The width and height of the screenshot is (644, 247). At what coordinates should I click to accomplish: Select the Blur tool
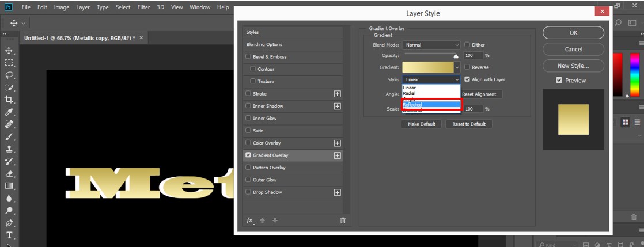(9, 198)
